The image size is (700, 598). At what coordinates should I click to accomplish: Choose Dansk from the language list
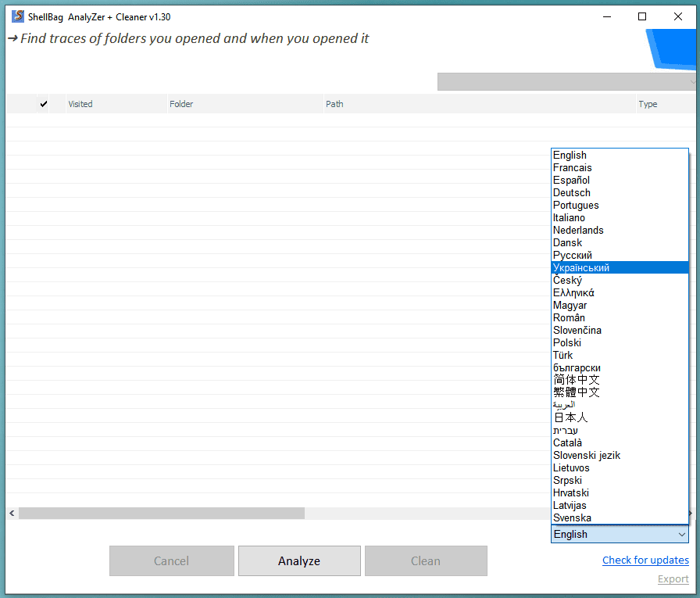pyautogui.click(x=620, y=242)
